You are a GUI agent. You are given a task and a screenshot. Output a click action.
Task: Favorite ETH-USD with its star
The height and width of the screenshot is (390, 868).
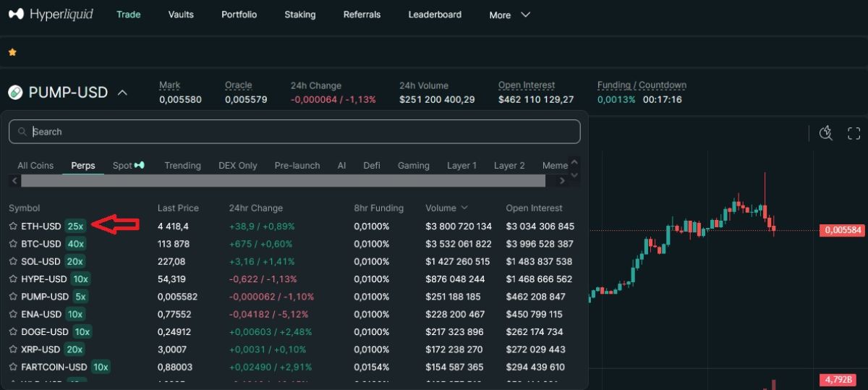[13, 226]
